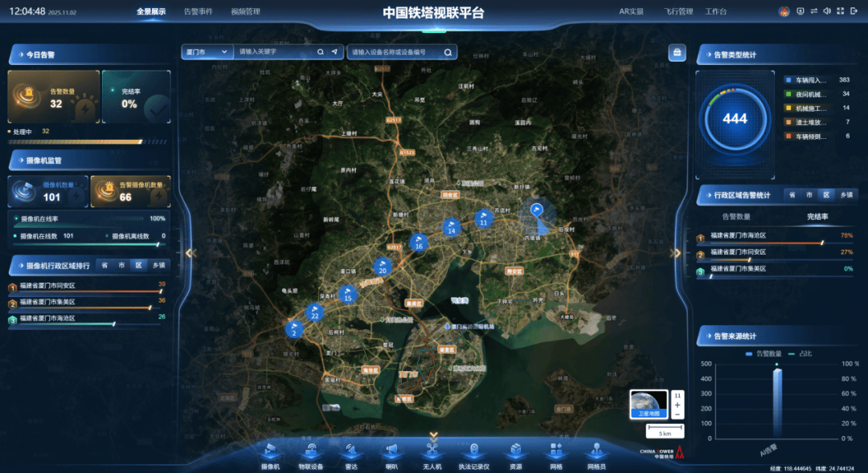
Task: Open the map toolbox icon
Action: [x=677, y=53]
